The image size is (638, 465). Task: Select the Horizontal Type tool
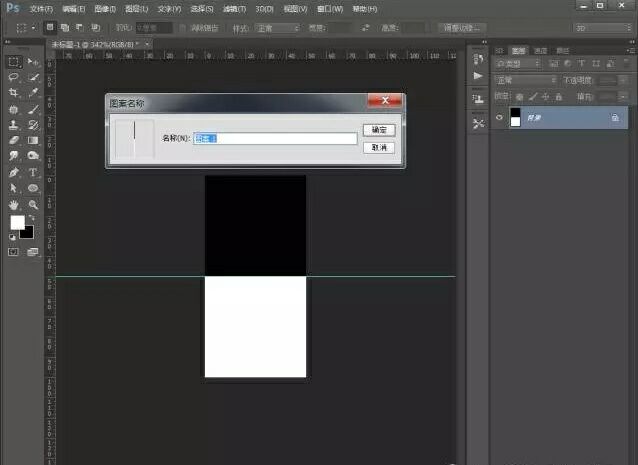coord(33,172)
